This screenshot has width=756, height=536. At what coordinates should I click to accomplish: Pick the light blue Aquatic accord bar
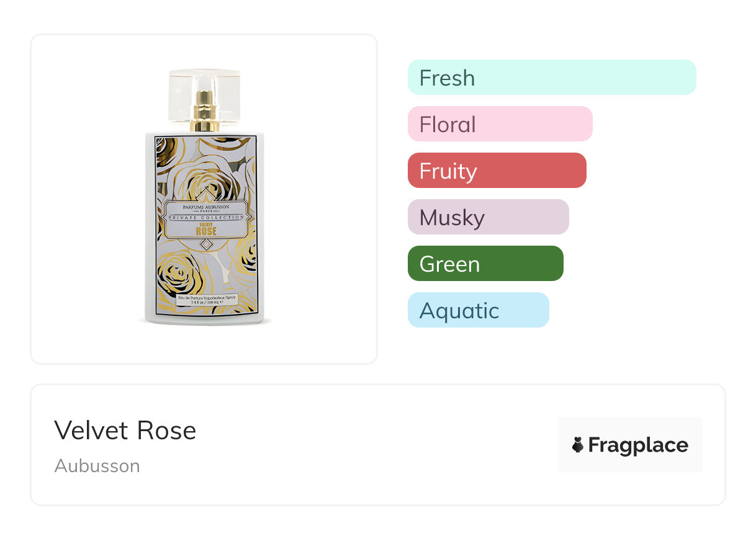478,310
